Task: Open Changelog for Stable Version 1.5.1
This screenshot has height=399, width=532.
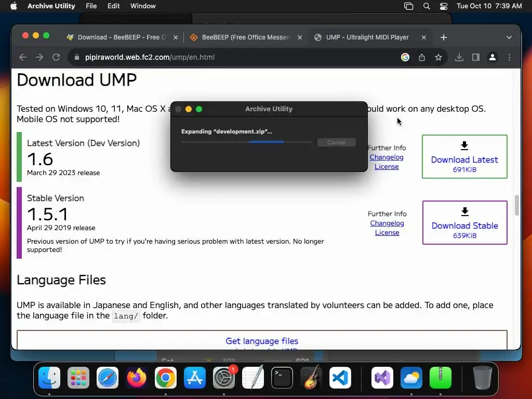Action: coord(387,223)
